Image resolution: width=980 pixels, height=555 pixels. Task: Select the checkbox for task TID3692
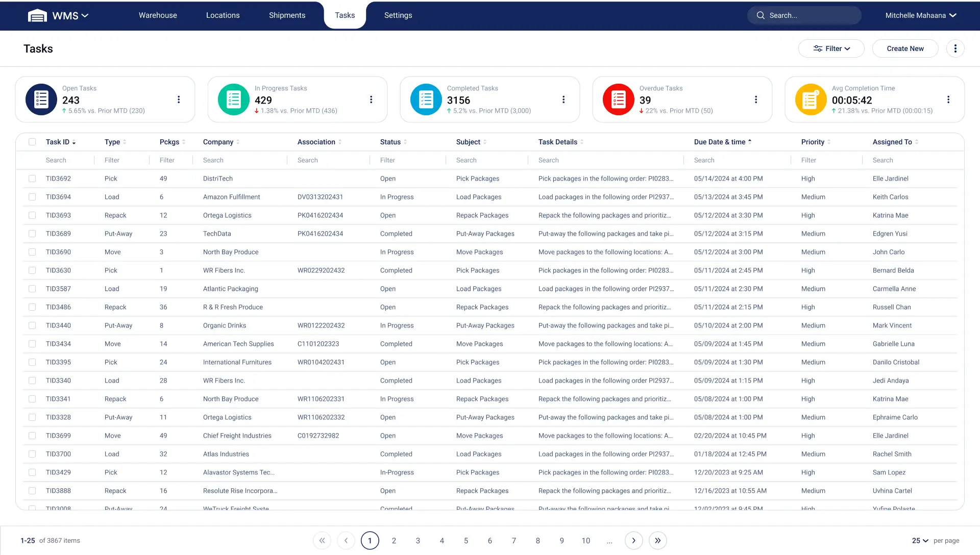click(x=32, y=179)
